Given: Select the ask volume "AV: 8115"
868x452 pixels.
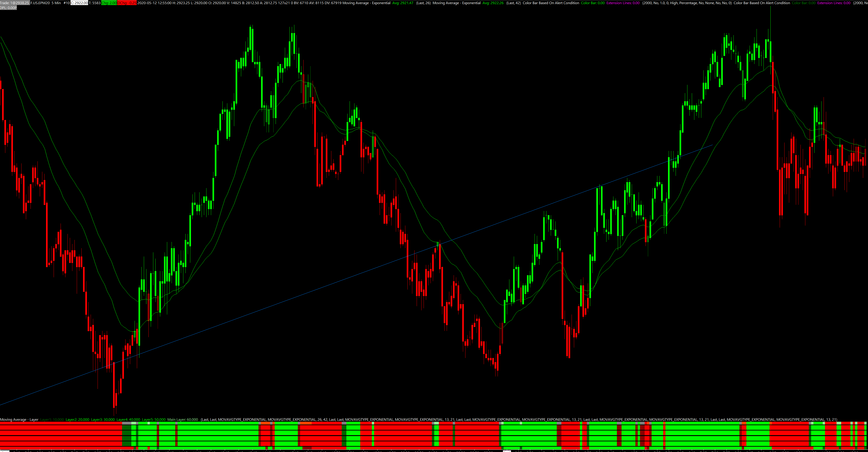Looking at the screenshot, I should pos(316,3).
